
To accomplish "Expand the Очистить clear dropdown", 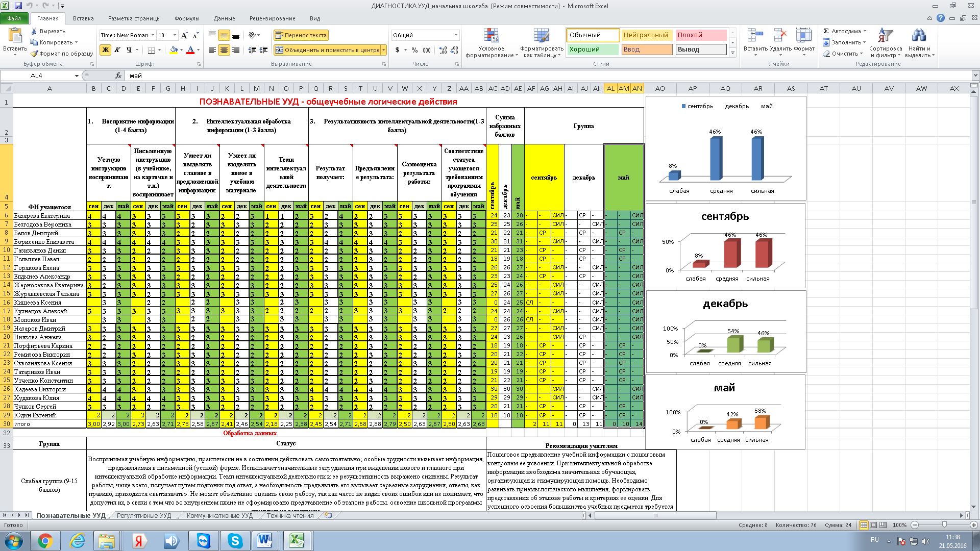I will coord(862,54).
